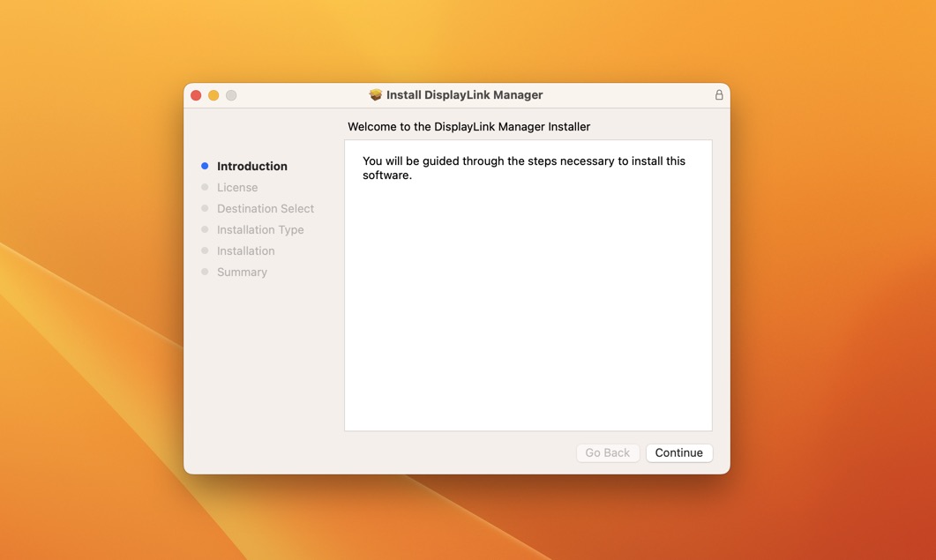Click the blue Introduction step indicator dot

[205, 165]
